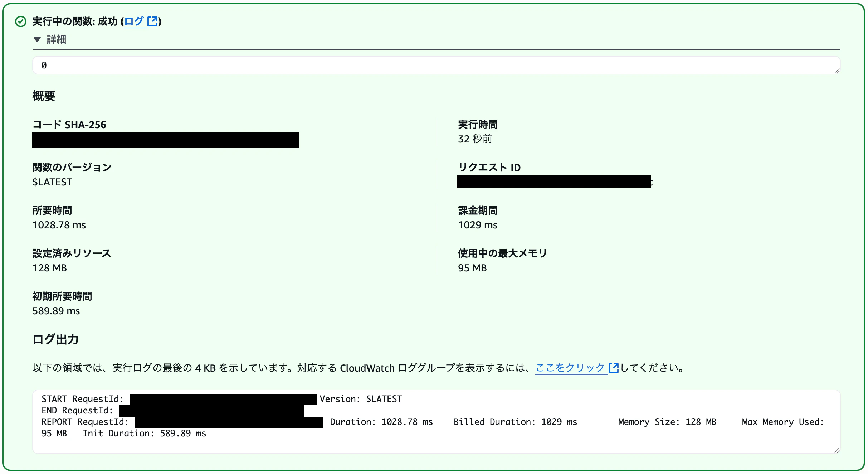Click the 1029 ms billed duration value
Image resolution: width=868 pixels, height=474 pixels.
478,225
